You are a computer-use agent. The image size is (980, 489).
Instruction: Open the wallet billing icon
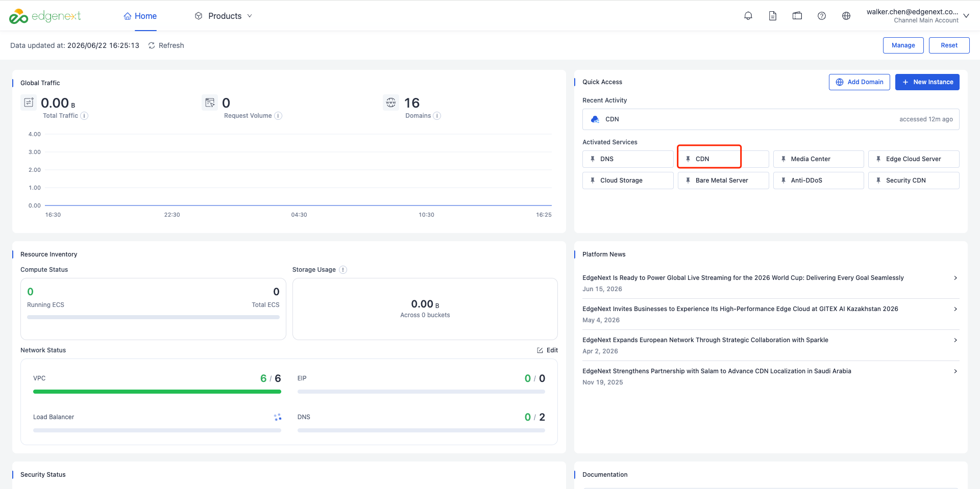797,16
